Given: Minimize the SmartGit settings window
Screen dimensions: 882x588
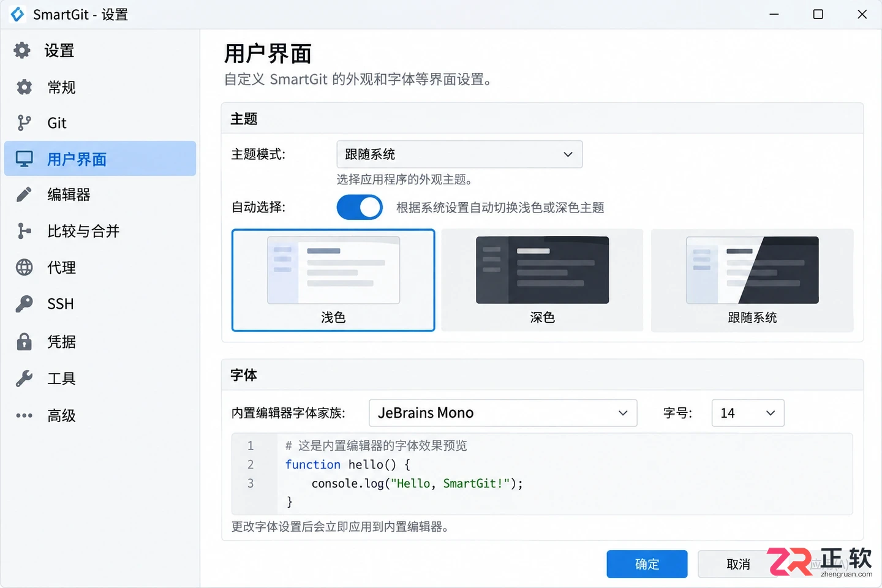Looking at the screenshot, I should (774, 14).
